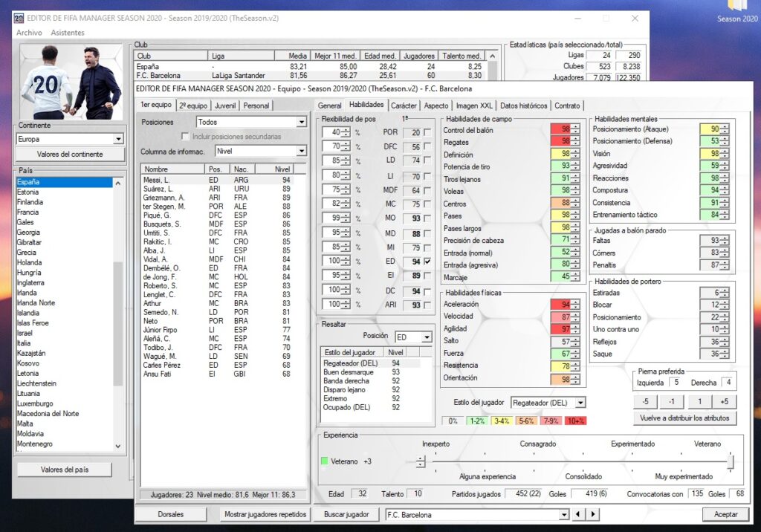Check the MO primary position checkbox
761x532 pixels.
(x=427, y=218)
